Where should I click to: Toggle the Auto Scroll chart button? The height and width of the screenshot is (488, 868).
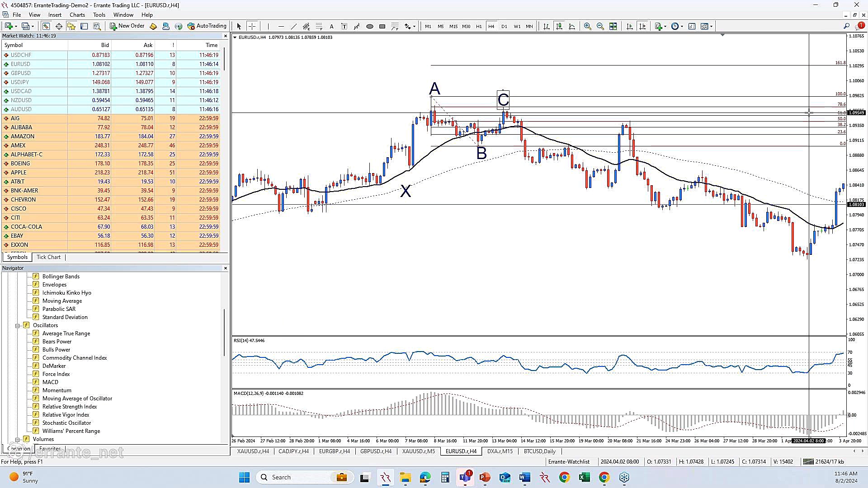pyautogui.click(x=629, y=26)
